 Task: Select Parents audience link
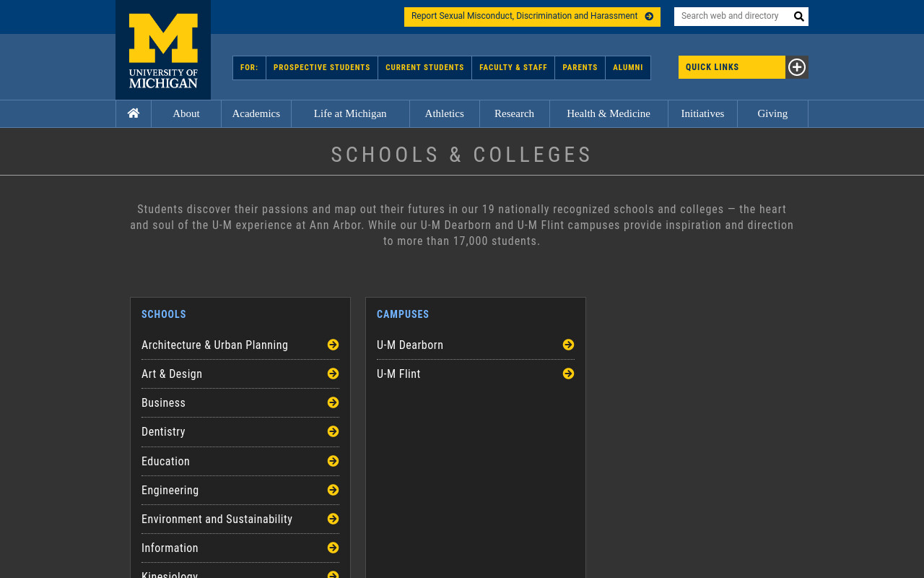click(580, 68)
